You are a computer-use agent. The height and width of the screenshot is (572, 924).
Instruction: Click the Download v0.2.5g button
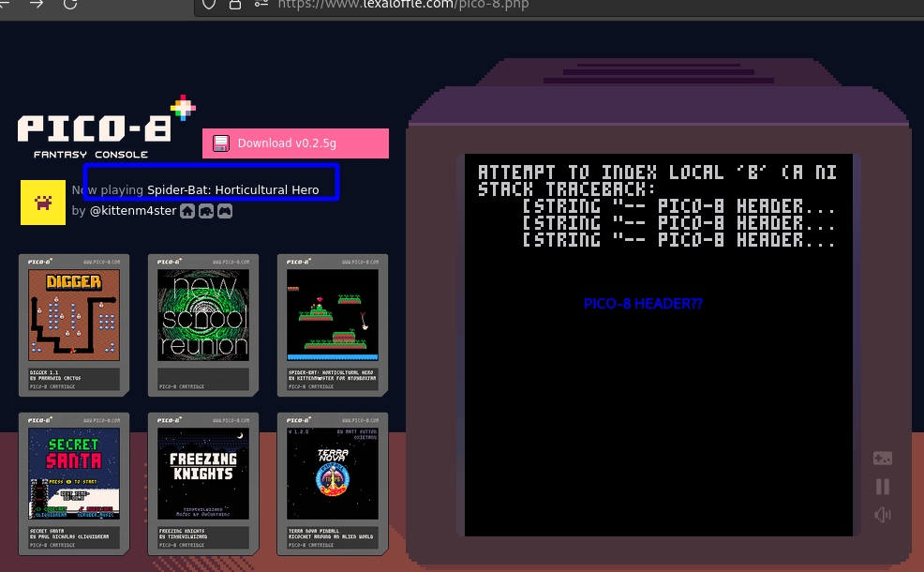295,143
